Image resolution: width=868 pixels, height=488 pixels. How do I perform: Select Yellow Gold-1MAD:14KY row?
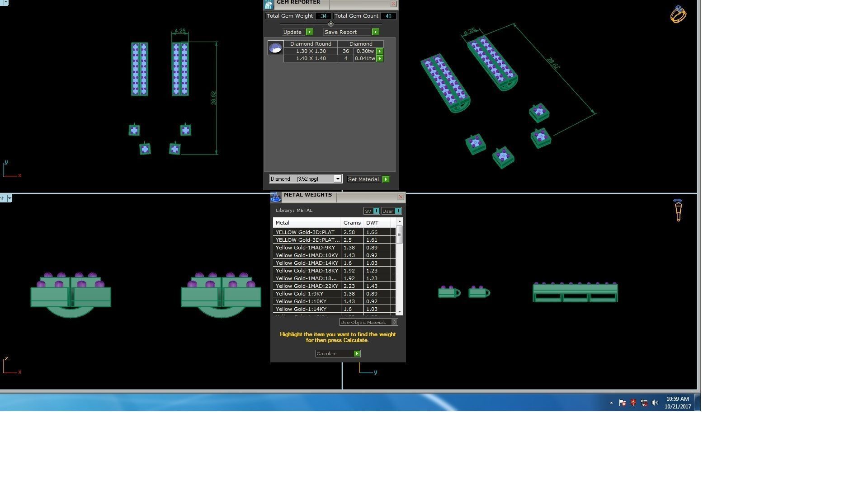coord(307,263)
